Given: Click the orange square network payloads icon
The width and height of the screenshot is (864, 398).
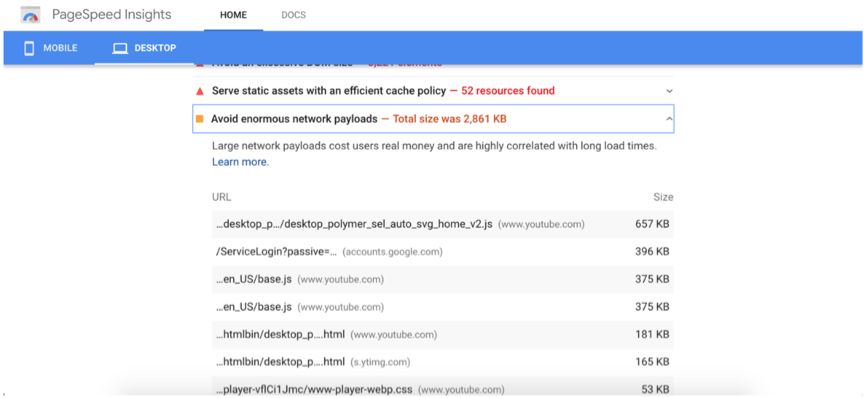Looking at the screenshot, I should [x=199, y=119].
